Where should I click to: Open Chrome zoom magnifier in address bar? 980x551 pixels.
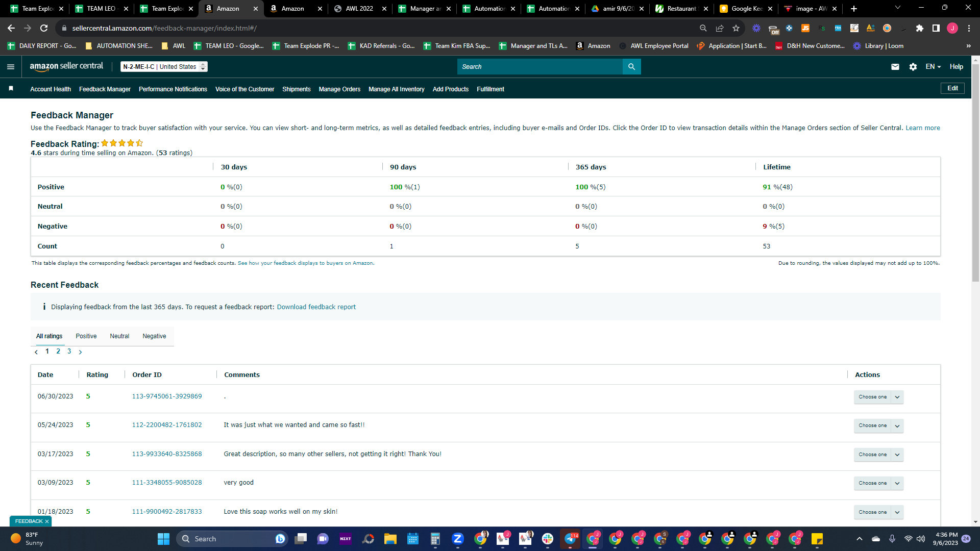[703, 28]
